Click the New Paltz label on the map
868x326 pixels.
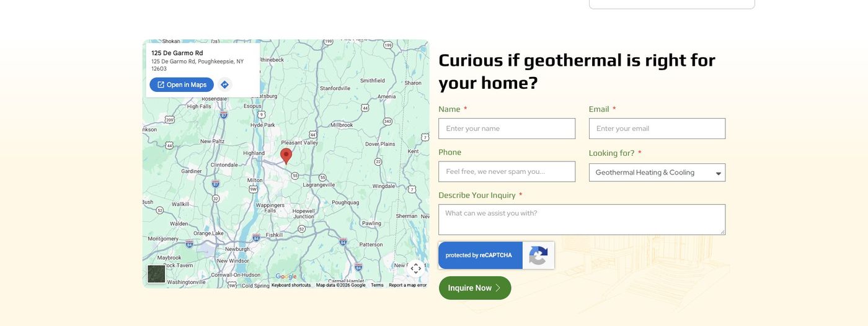(213, 141)
